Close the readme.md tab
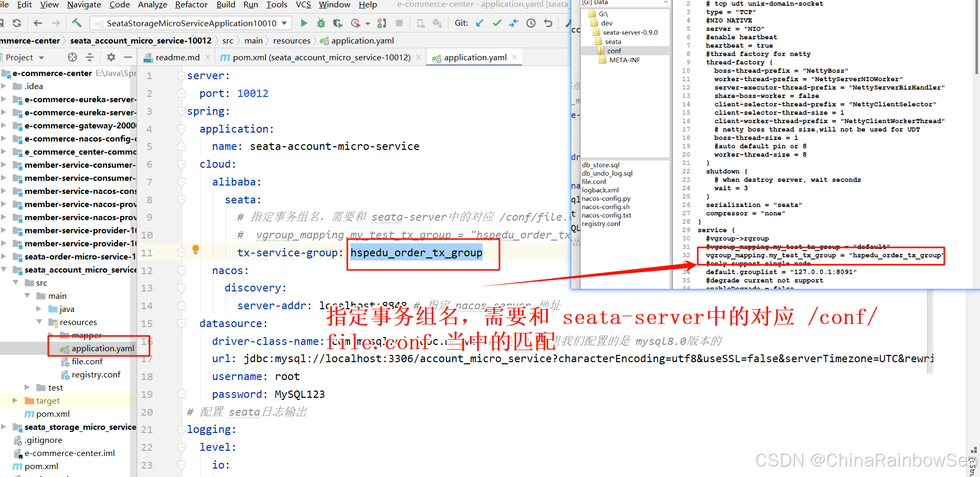Viewport: 980px width, 477px height. click(x=208, y=57)
